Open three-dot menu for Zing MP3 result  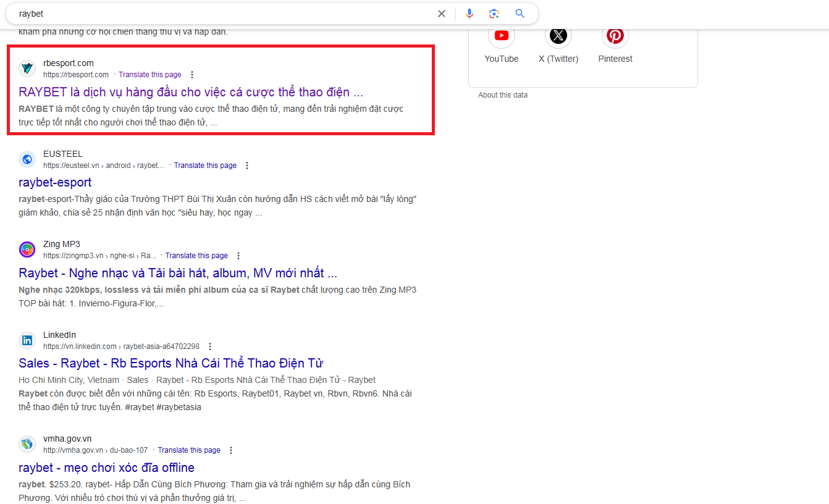[238, 256]
